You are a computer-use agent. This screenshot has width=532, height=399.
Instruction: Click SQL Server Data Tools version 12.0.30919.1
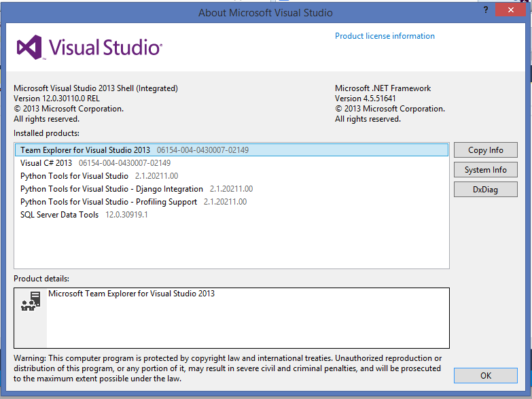(126, 215)
